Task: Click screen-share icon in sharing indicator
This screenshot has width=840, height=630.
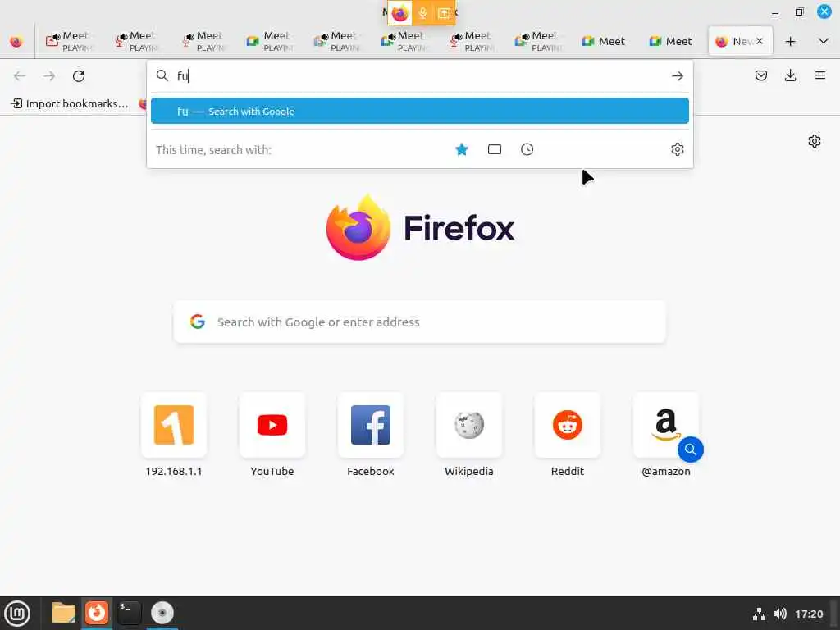Action: point(444,13)
